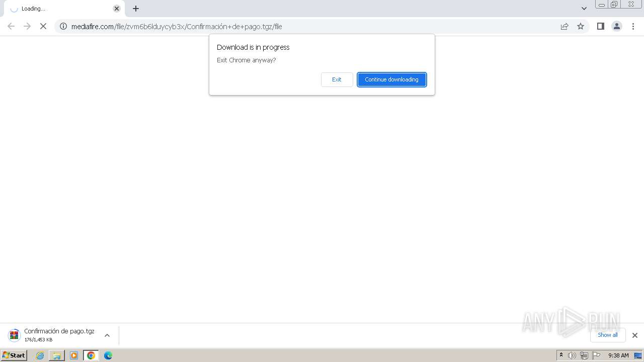Image resolution: width=644 pixels, height=362 pixels.
Task: Restore down the Chrome window
Action: (614, 5)
